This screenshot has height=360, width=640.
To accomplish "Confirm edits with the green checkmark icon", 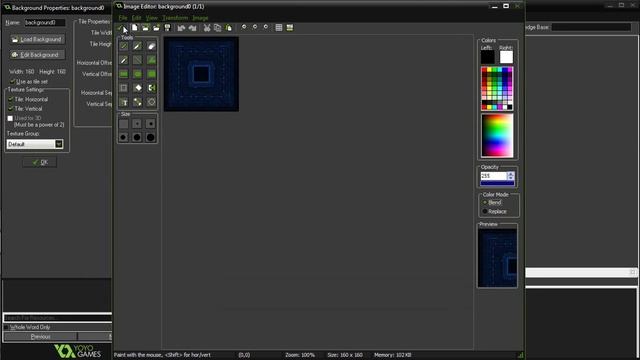I will [x=121, y=28].
